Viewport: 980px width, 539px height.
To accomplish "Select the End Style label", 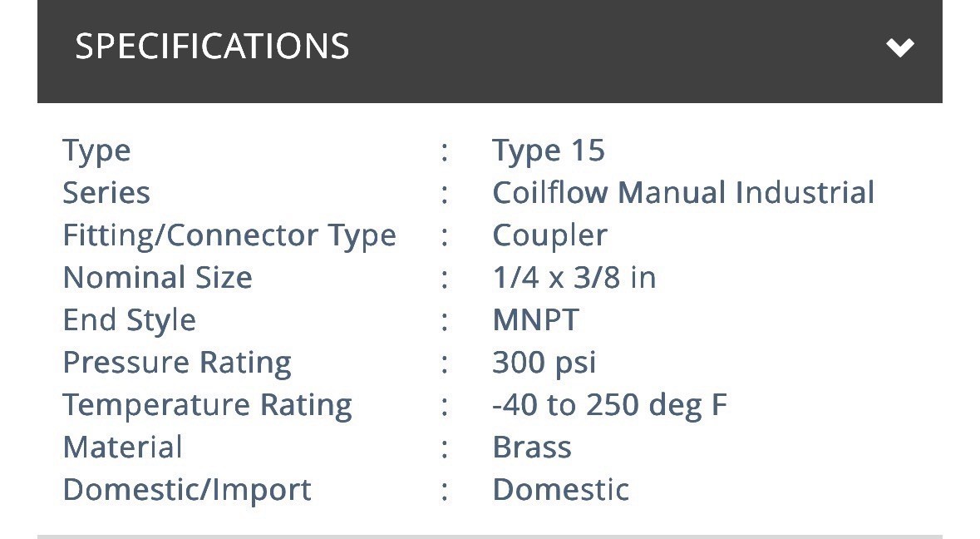I will [x=129, y=320].
